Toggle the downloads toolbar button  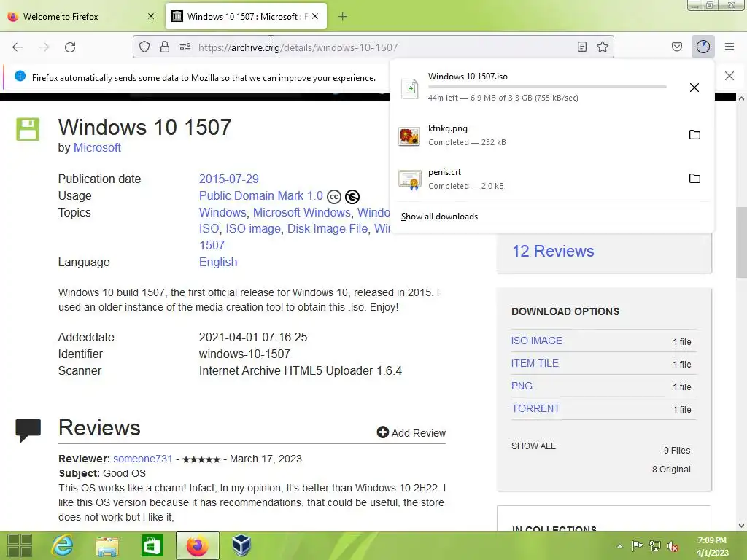(x=703, y=47)
